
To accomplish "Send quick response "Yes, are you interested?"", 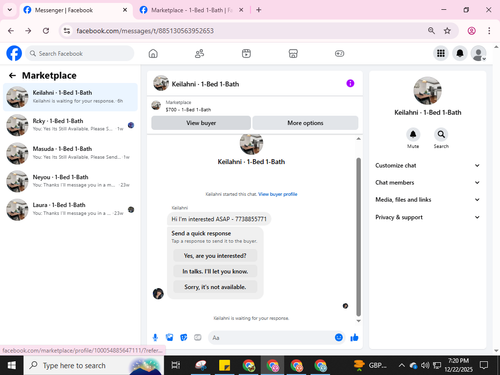I will 215,256.
